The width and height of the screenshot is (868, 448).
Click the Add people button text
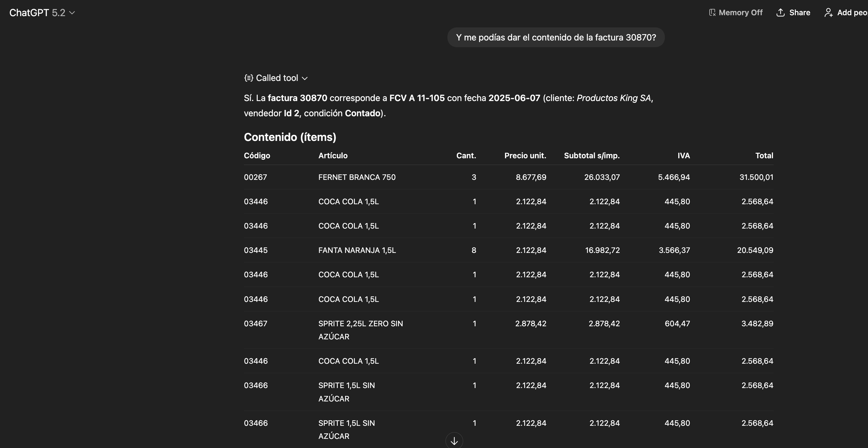[x=852, y=12]
